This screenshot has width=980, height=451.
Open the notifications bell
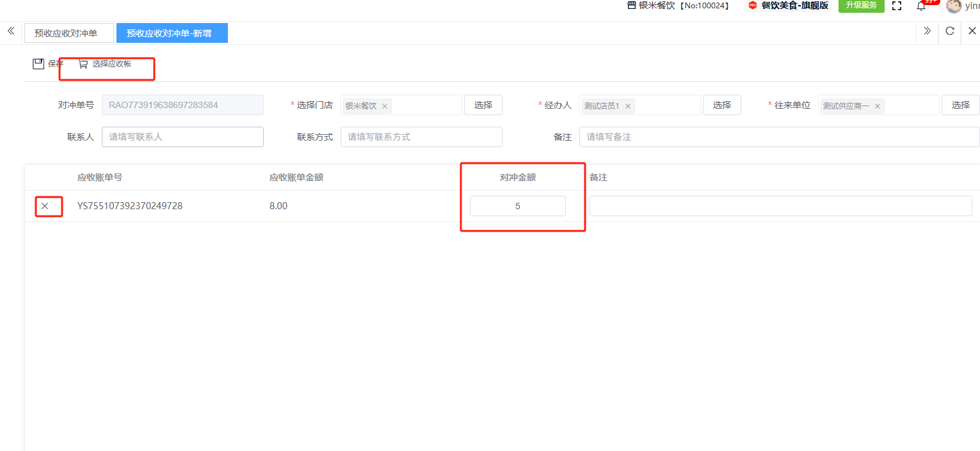click(921, 6)
